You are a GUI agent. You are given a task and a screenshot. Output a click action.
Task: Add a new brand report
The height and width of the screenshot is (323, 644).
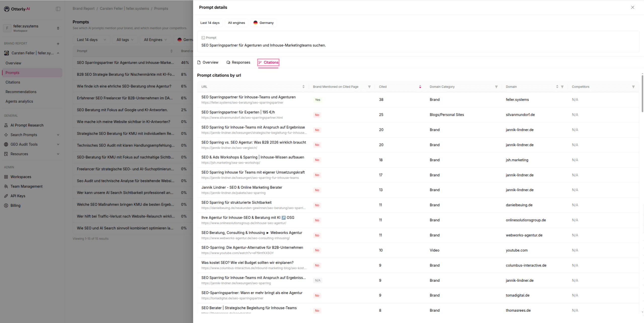tap(58, 44)
